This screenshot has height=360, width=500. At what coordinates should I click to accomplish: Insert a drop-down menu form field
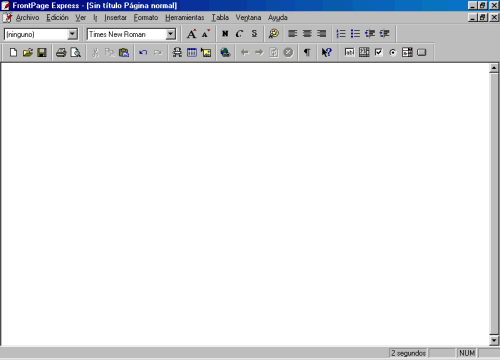[x=407, y=53]
